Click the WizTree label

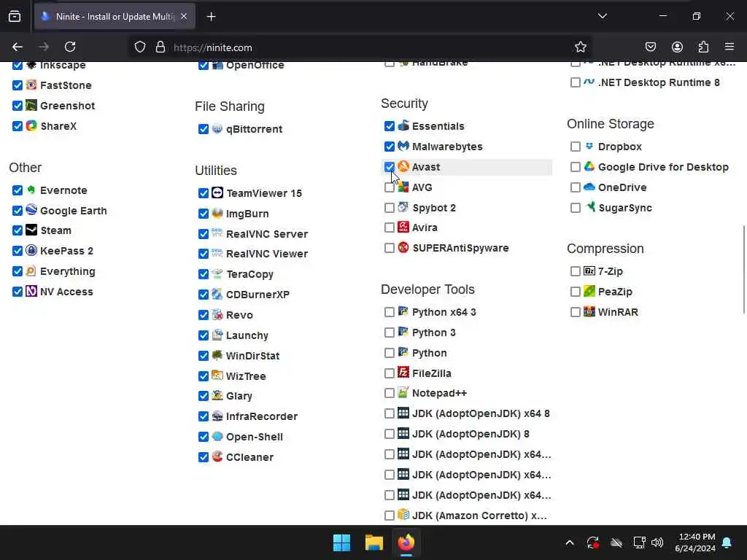click(246, 376)
